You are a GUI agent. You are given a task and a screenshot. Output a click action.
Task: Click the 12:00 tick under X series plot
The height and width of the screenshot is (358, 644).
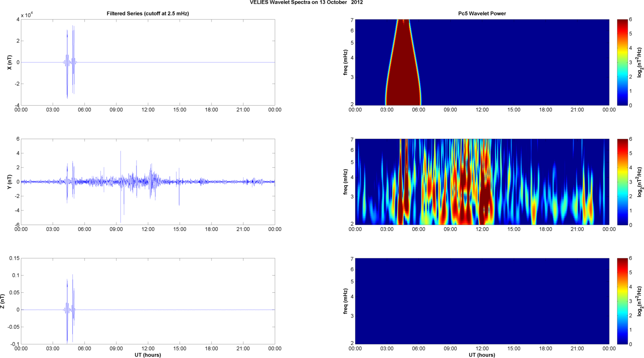click(148, 110)
